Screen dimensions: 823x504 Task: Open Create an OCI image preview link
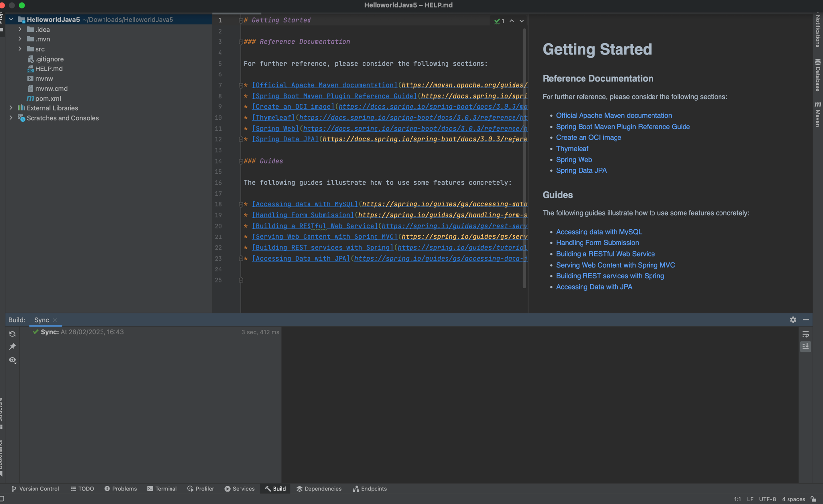click(x=588, y=137)
